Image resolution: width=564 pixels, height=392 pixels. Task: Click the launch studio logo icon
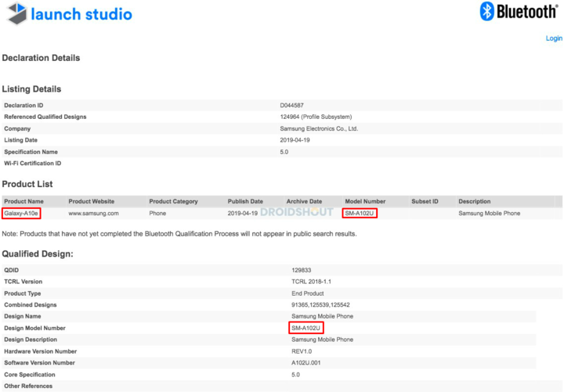click(x=16, y=13)
